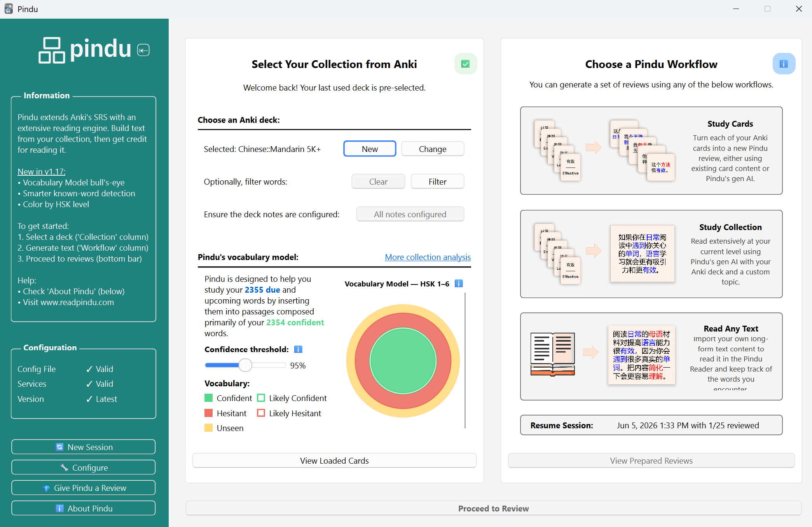
Task: Click View Prepared Reviews
Action: point(651,461)
